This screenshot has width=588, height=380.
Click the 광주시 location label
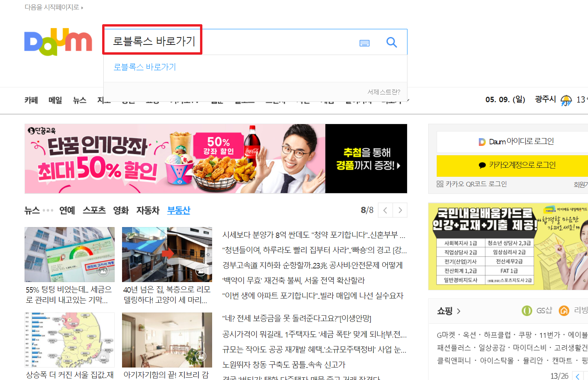tap(545, 99)
